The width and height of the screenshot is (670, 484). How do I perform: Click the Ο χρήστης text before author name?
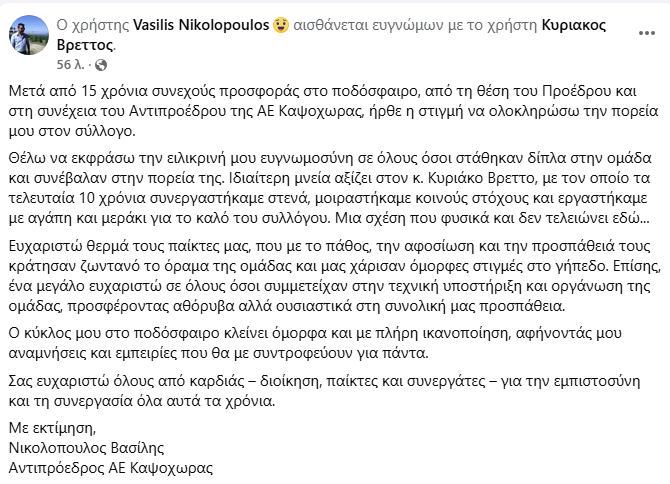93,26
